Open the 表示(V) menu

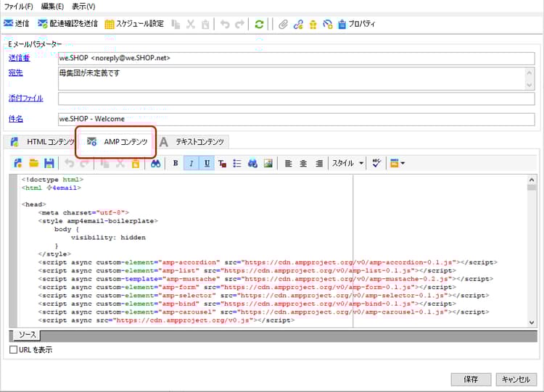tap(83, 7)
